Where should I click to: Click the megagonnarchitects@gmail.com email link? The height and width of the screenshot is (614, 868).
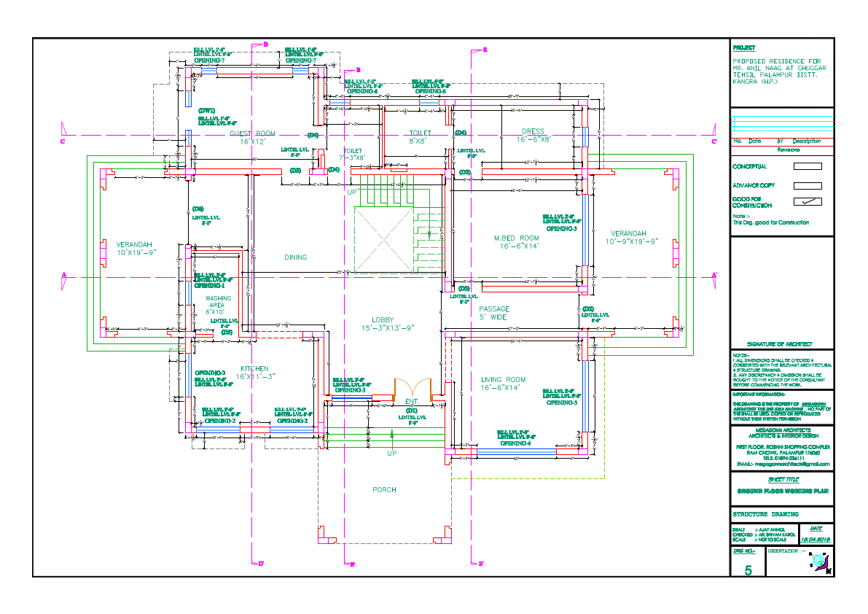pyautogui.click(x=787, y=462)
